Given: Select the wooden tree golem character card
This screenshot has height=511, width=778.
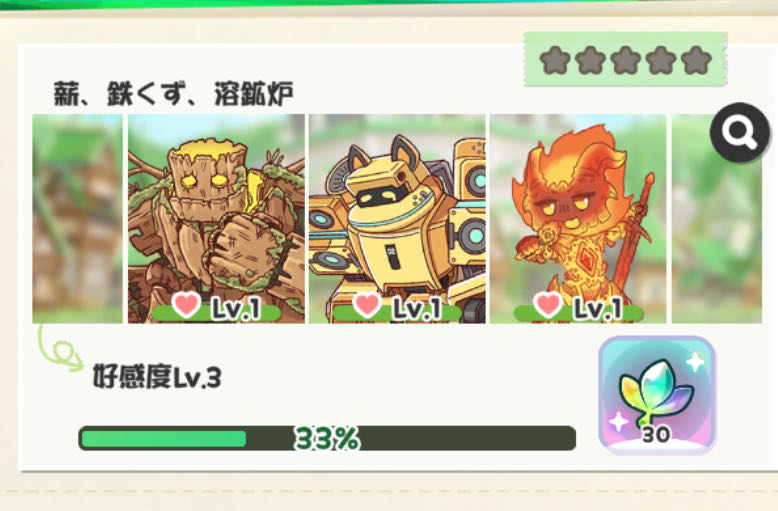Looking at the screenshot, I should (216, 219).
